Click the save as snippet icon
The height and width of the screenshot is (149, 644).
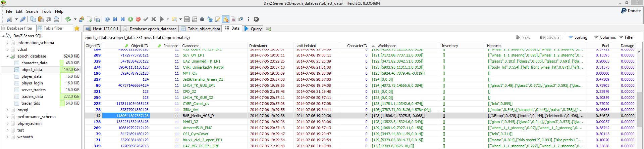click(x=195, y=19)
